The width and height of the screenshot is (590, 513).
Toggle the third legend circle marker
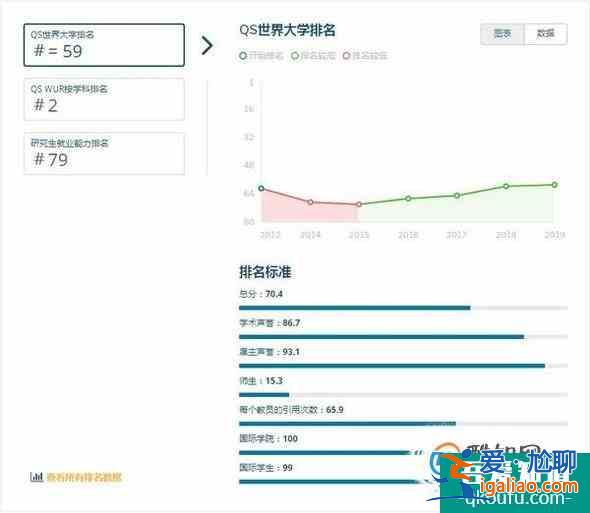pyautogui.click(x=346, y=56)
